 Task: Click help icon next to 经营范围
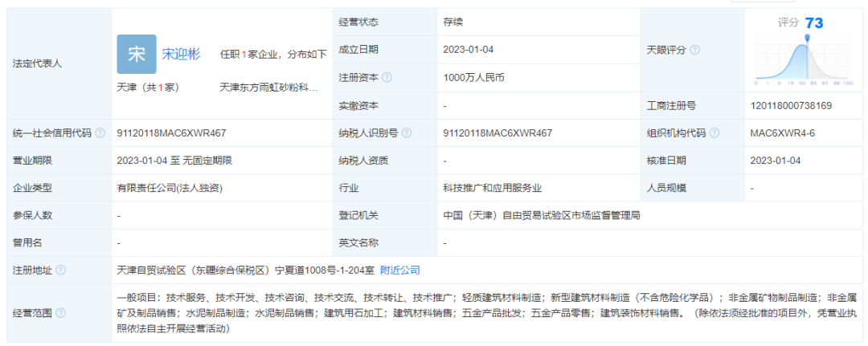tap(60, 313)
